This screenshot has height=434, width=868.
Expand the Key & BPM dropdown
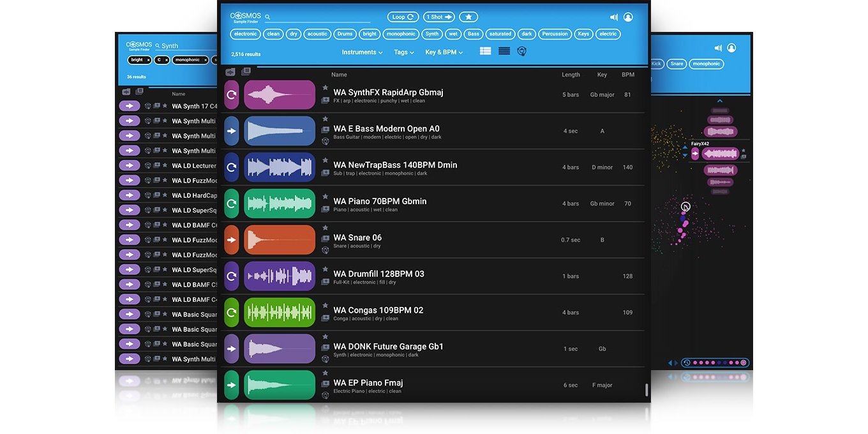[x=444, y=52]
